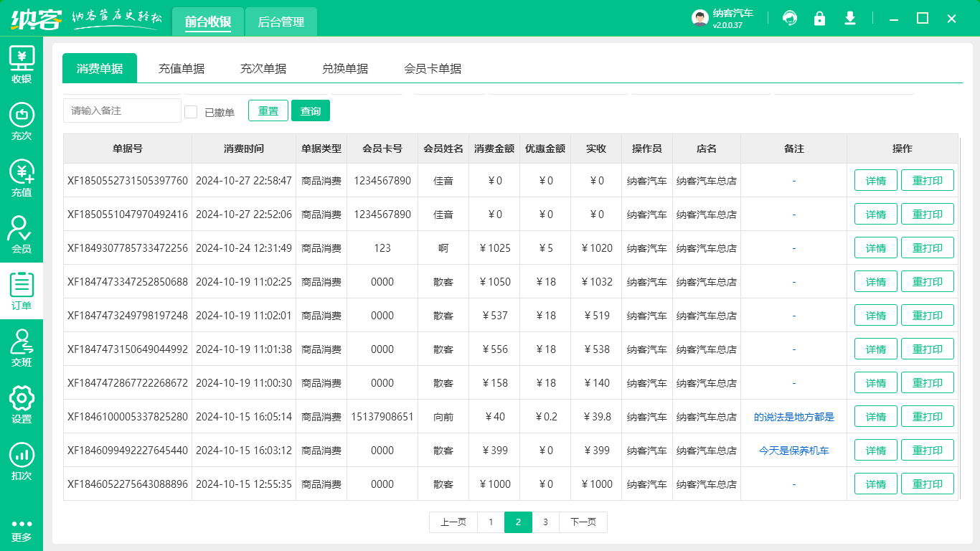Viewport: 980px width, 551px height.
Task: Open the 收银 cashier icon in sidebar
Action: click(22, 65)
